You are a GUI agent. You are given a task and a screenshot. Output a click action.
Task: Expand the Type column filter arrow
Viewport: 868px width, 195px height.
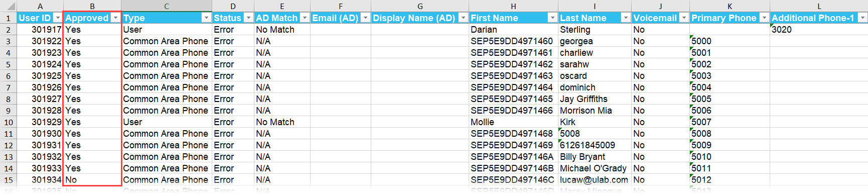coord(206,18)
